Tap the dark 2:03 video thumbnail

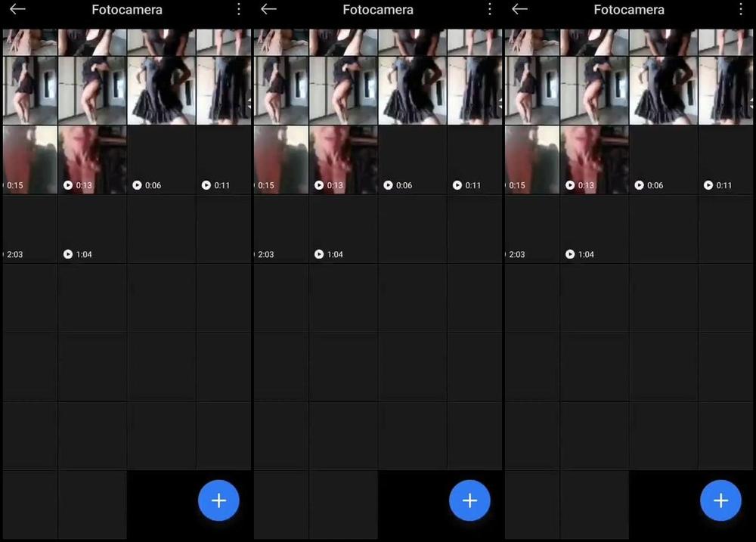[x=29, y=227]
